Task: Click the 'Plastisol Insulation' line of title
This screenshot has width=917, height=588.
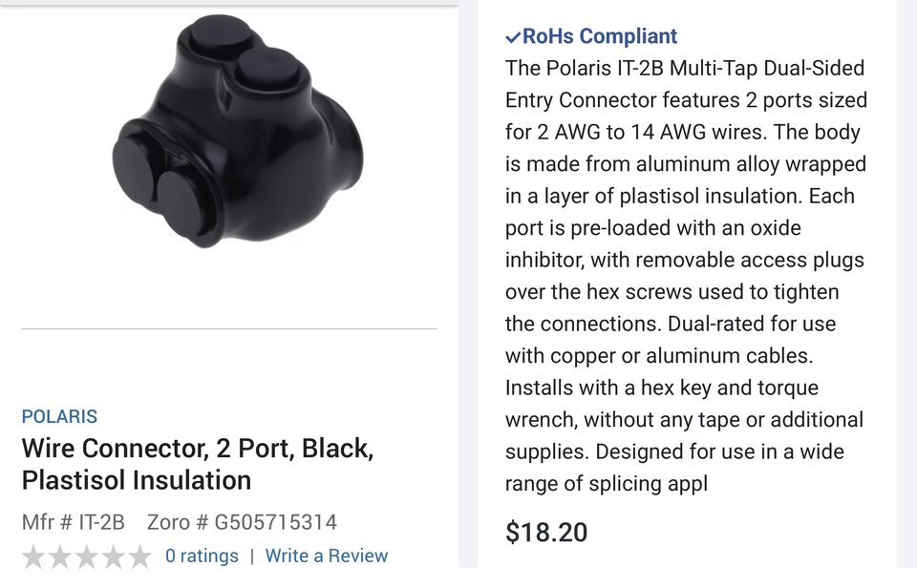Action: (137, 480)
